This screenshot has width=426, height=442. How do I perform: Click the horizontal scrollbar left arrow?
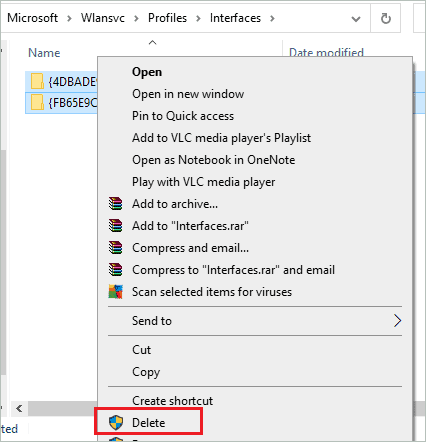[19, 408]
